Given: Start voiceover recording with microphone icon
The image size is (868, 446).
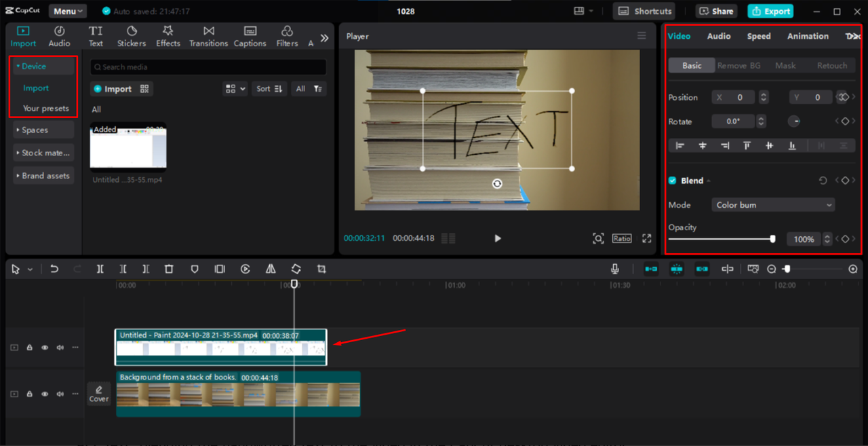Looking at the screenshot, I should (x=615, y=269).
